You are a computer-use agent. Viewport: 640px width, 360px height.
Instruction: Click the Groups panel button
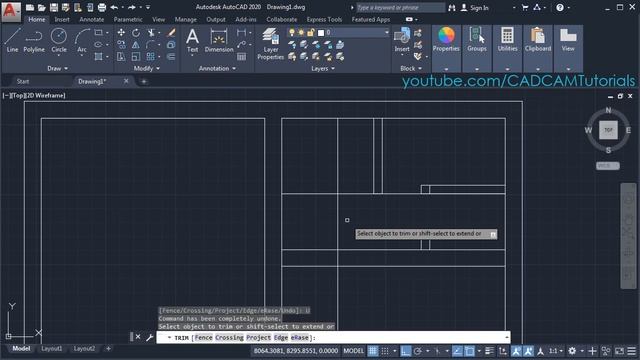[x=477, y=48]
